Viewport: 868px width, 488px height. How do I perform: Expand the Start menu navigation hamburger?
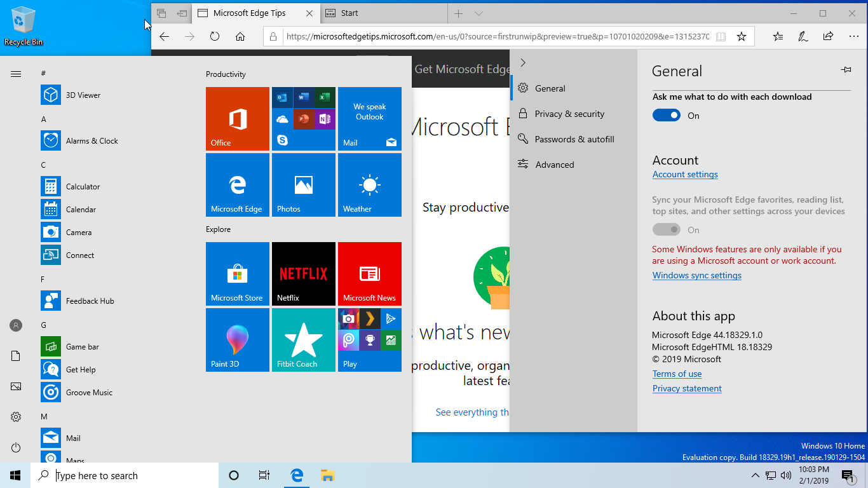coord(16,74)
